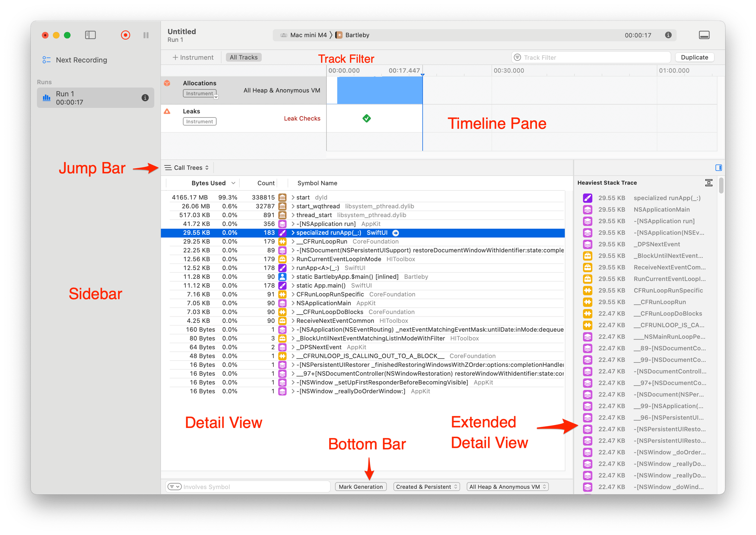756x535 pixels.
Task: Click the Heaviest Stack Trace collapse icon
Action: tap(708, 183)
